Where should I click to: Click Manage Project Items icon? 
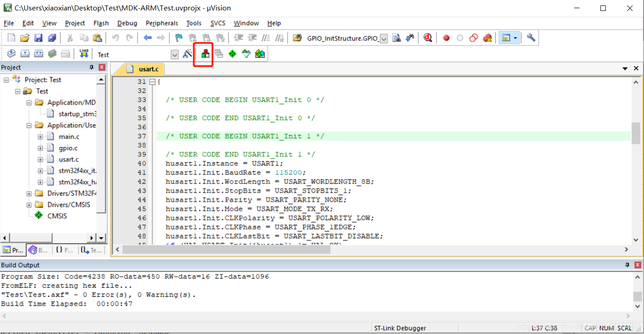205,54
